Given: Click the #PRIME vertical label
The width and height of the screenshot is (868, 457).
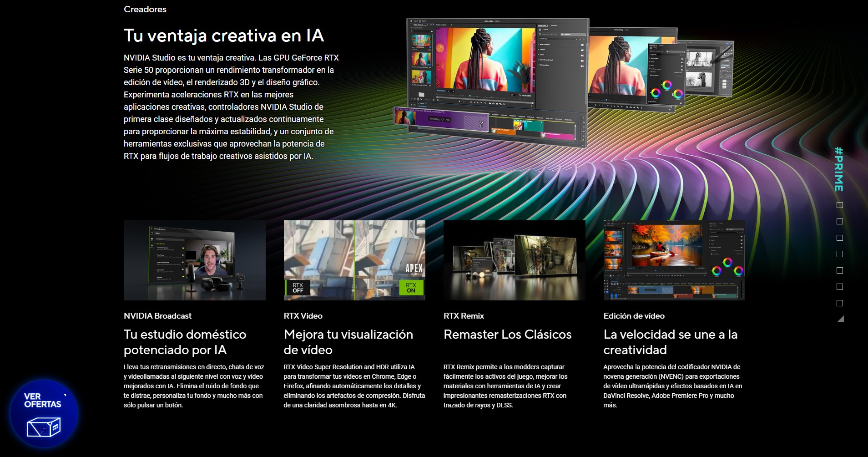Looking at the screenshot, I should pos(839,169).
